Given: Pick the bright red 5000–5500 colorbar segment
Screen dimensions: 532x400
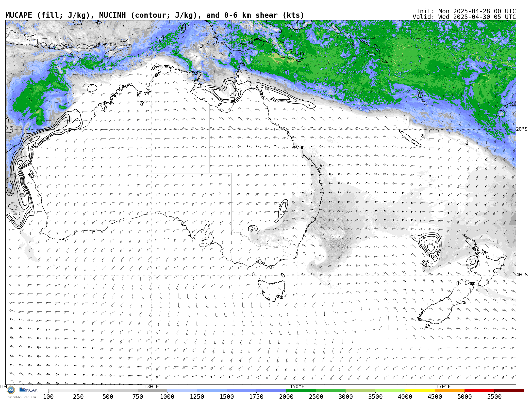Looking at the screenshot, I should 480,391.
